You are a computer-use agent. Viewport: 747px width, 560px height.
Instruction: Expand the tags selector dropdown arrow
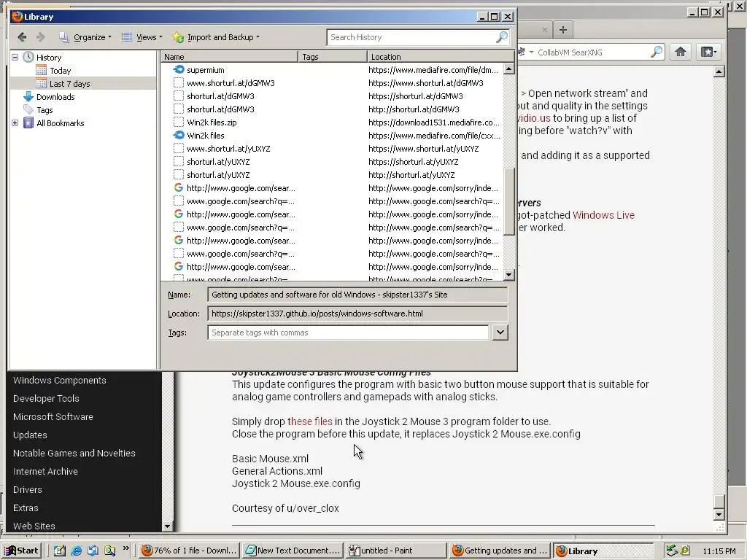pos(500,332)
